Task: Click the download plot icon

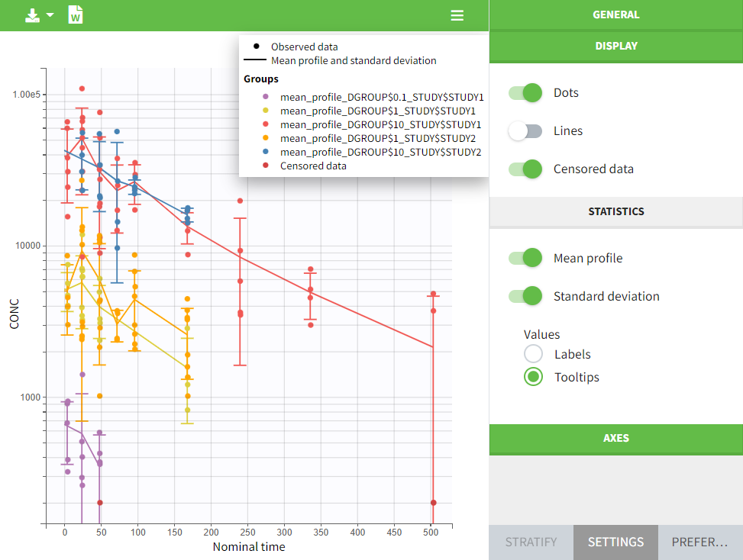Action: tap(32, 15)
